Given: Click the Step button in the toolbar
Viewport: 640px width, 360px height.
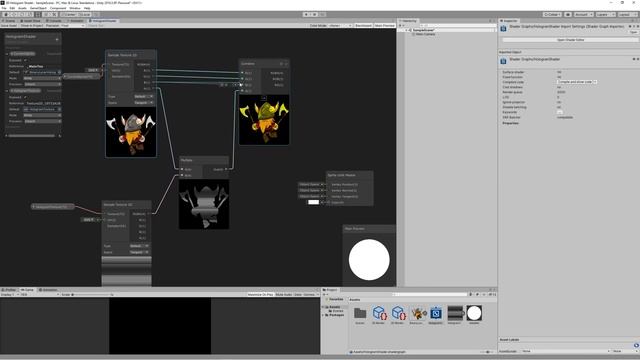Looking at the screenshot, I should [x=322, y=15].
